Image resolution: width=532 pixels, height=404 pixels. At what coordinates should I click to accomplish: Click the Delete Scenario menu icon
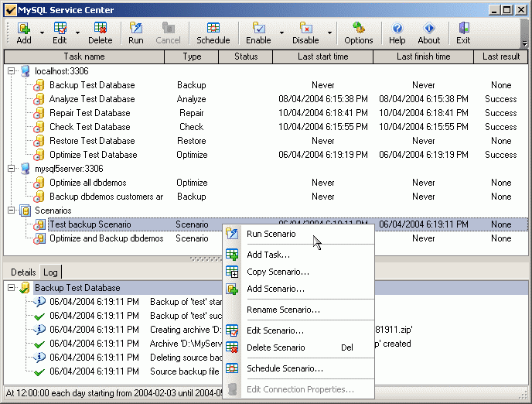[232, 348]
